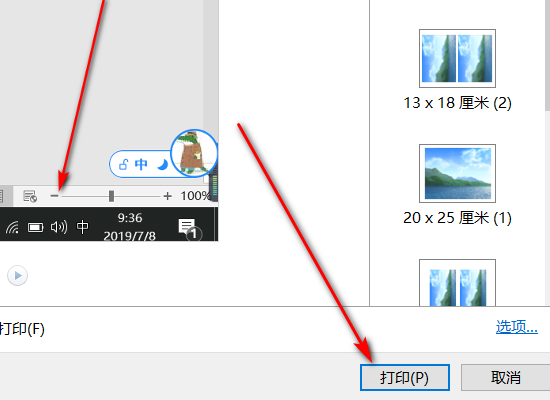
Task: Toggle the moon icon in input bar
Action: coord(163,164)
